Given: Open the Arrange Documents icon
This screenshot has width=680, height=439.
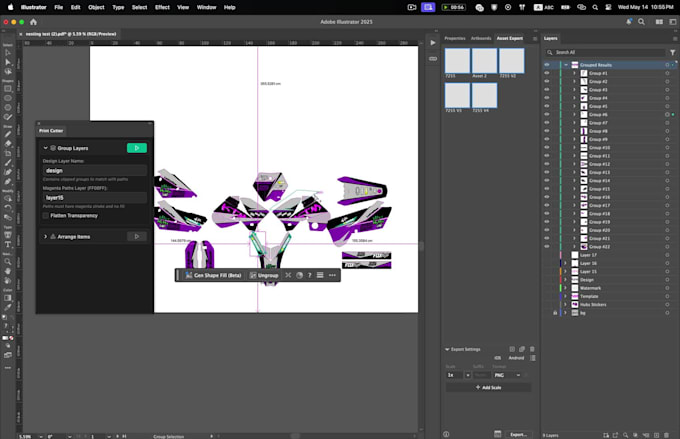Looking at the screenshot, I should coord(659,22).
